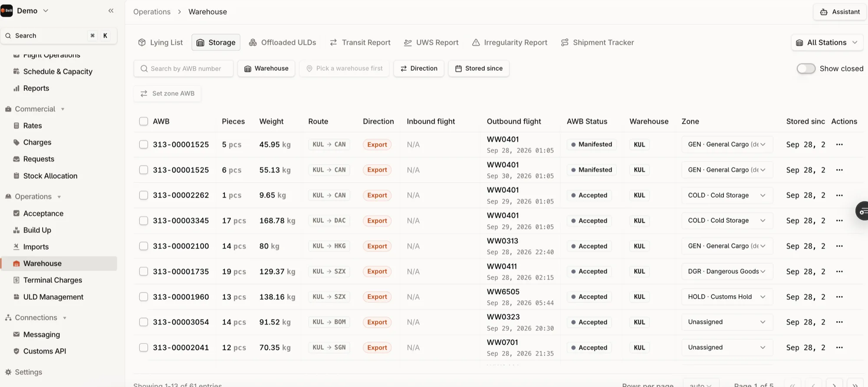Open actions menu for AWB 313-00002041
Image resolution: width=868 pixels, height=387 pixels.
[839, 347]
